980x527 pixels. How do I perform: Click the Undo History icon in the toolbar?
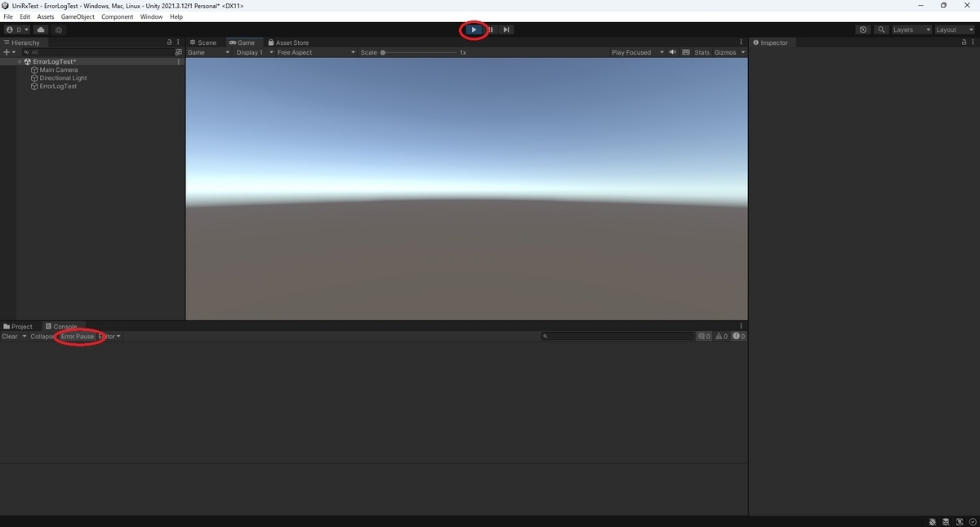pos(863,29)
